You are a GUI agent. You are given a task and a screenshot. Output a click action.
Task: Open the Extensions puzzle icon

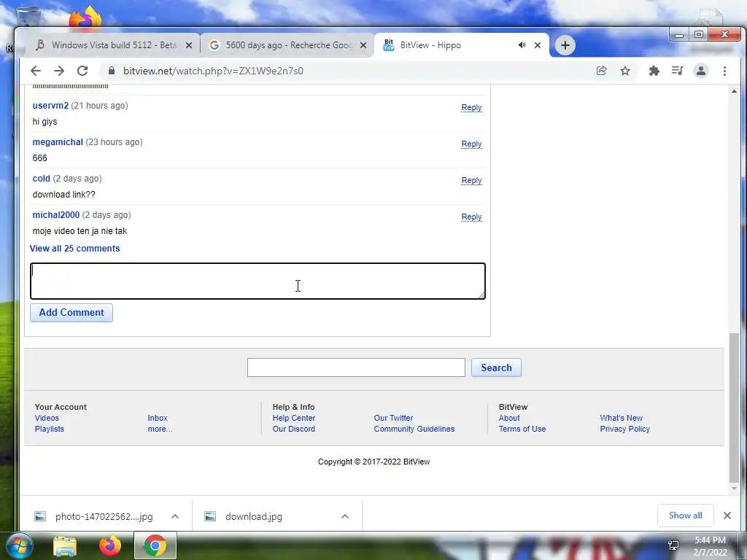click(x=654, y=71)
